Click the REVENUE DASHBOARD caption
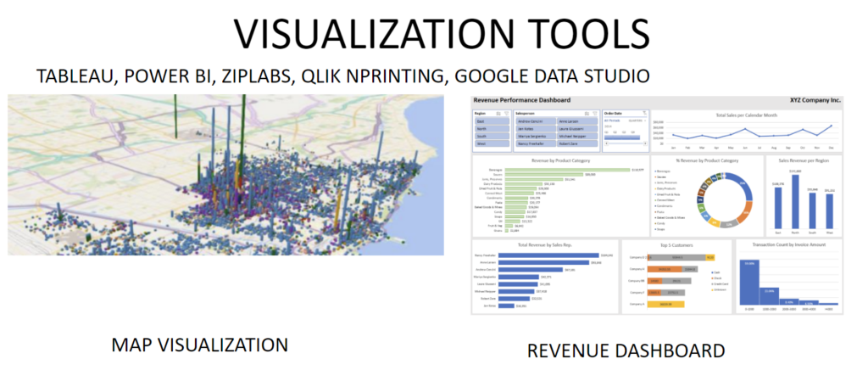 coord(626,351)
